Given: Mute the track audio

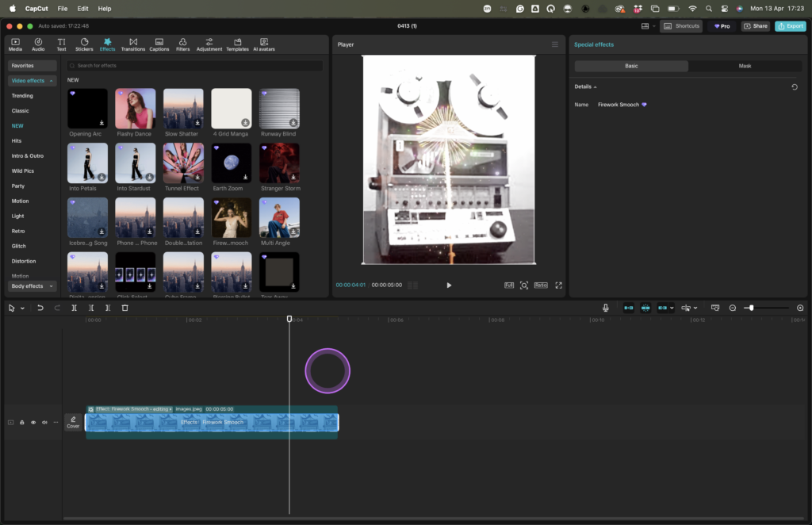Looking at the screenshot, I should click(x=44, y=423).
